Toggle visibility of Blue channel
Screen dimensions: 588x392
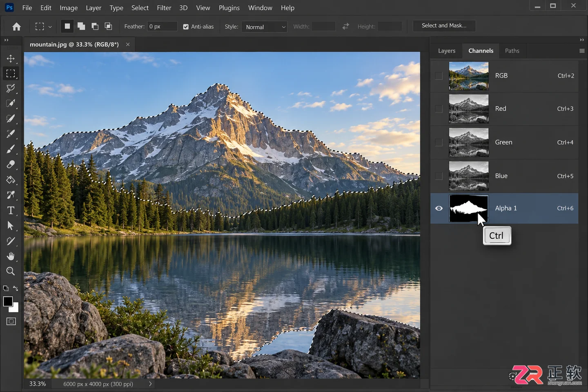pos(439,176)
